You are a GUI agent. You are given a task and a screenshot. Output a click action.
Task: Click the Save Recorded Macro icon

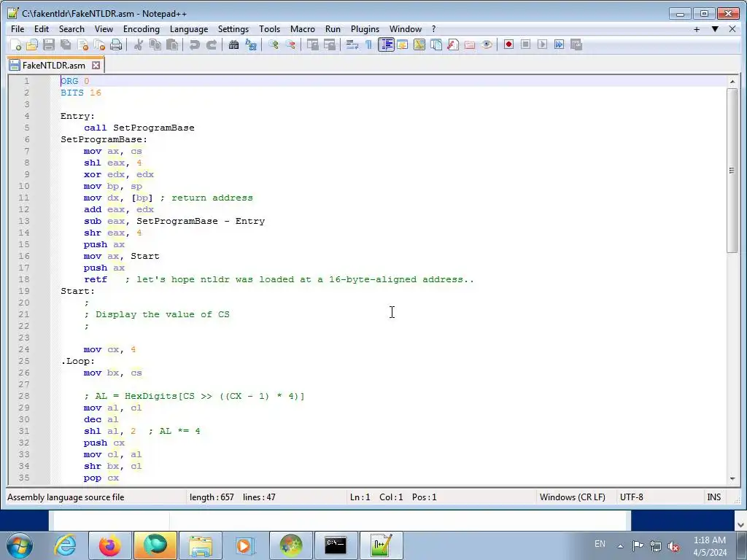point(576,44)
